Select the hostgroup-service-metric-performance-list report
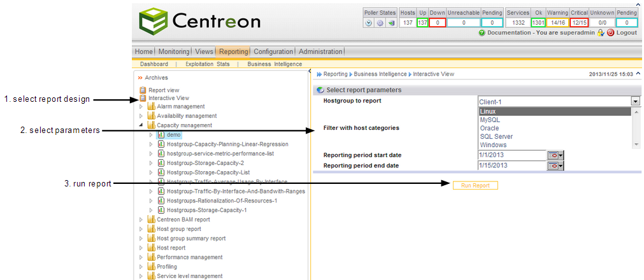The image size is (644, 280). click(x=220, y=153)
